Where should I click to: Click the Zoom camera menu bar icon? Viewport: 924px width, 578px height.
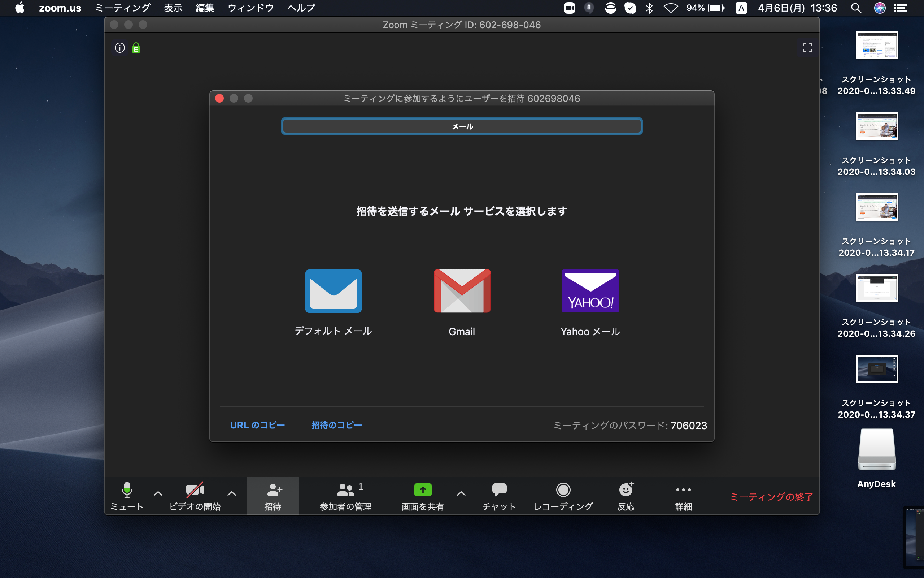(x=569, y=8)
